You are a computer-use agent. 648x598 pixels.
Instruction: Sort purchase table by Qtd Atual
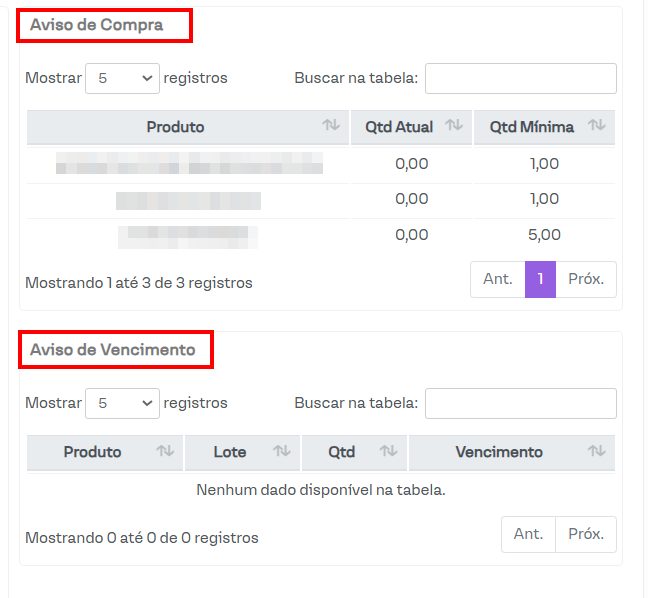(x=410, y=127)
